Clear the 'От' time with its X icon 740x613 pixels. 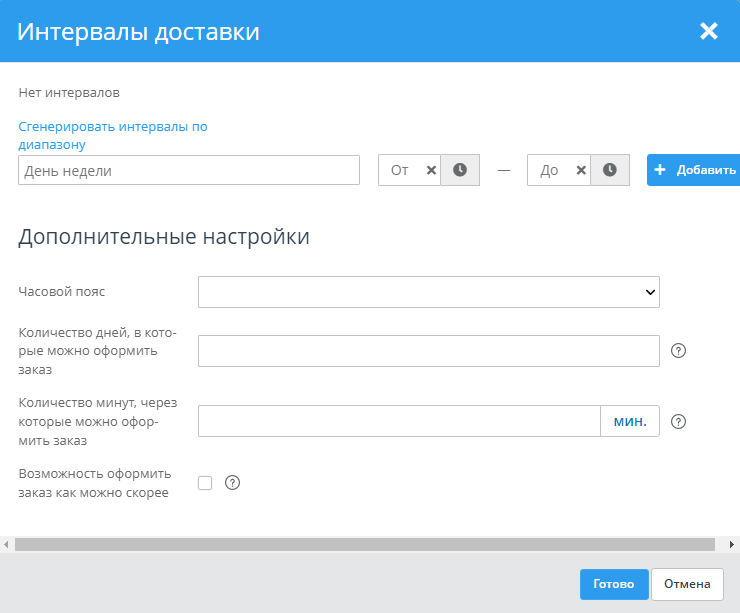(x=431, y=170)
